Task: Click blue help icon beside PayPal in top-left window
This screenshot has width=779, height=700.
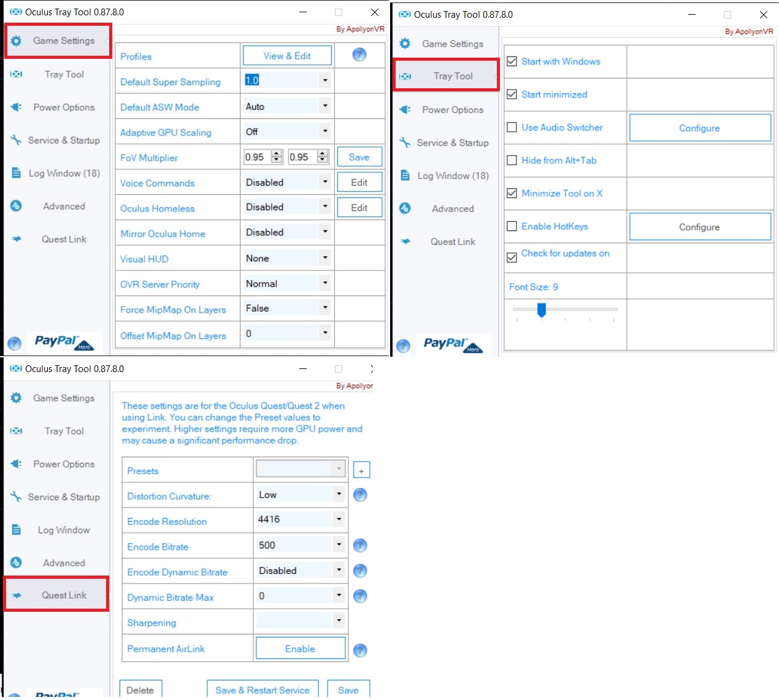Action: (x=14, y=344)
